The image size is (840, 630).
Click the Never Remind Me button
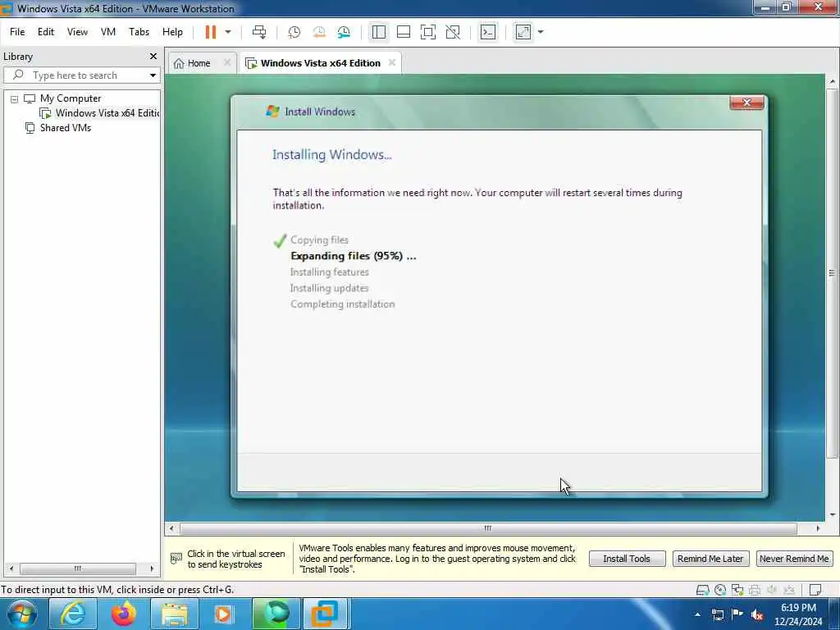pyautogui.click(x=794, y=559)
